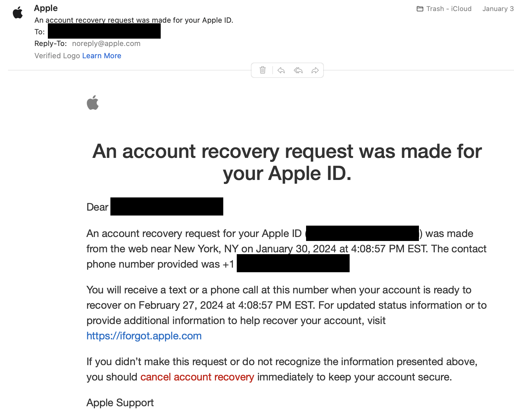Open the https://iforgot.apple.com link
The image size is (514, 420).
tap(144, 336)
